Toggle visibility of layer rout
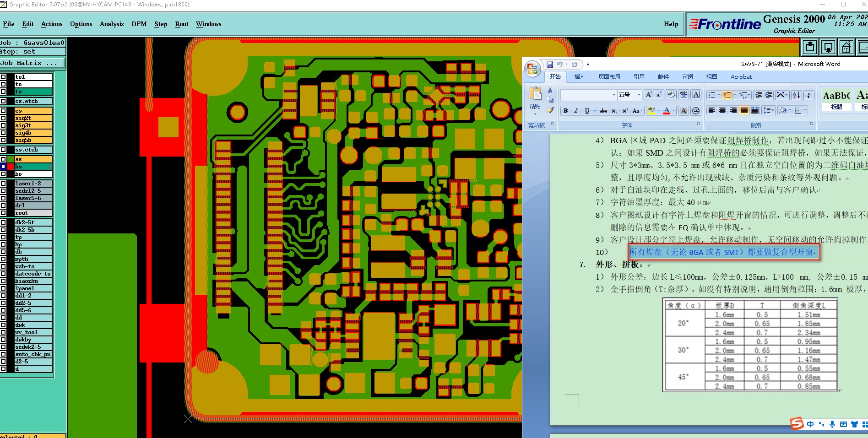Image resolution: width=868 pixels, height=438 pixels. (3, 213)
